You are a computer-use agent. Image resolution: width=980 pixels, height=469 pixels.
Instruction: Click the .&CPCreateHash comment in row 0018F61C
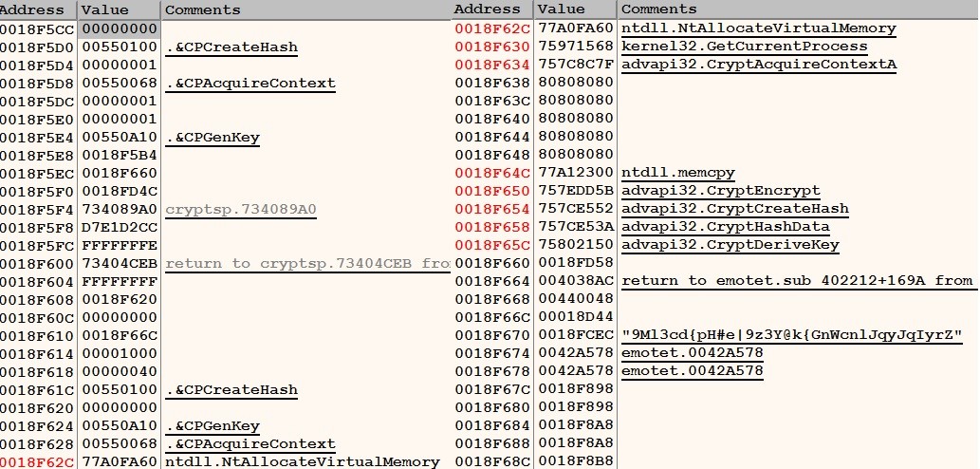pos(231,389)
